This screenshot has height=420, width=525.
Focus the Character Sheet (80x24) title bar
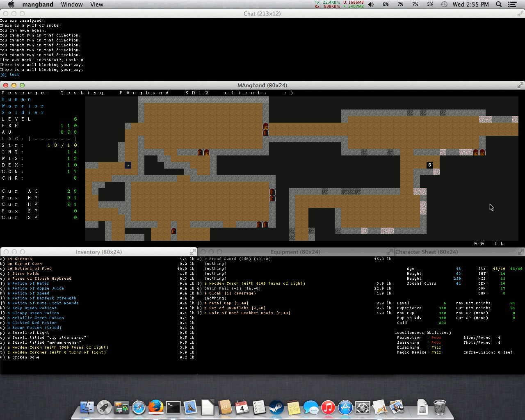pyautogui.click(x=427, y=252)
